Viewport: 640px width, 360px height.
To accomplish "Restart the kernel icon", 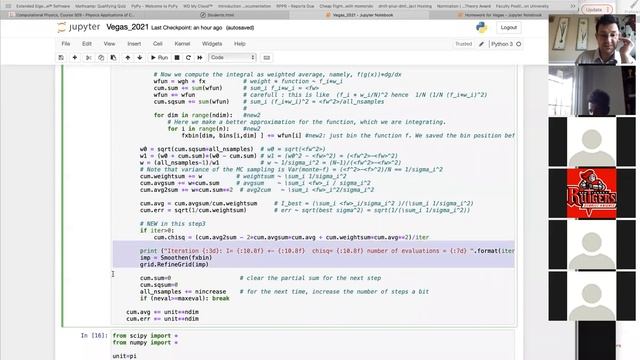I will (188, 58).
